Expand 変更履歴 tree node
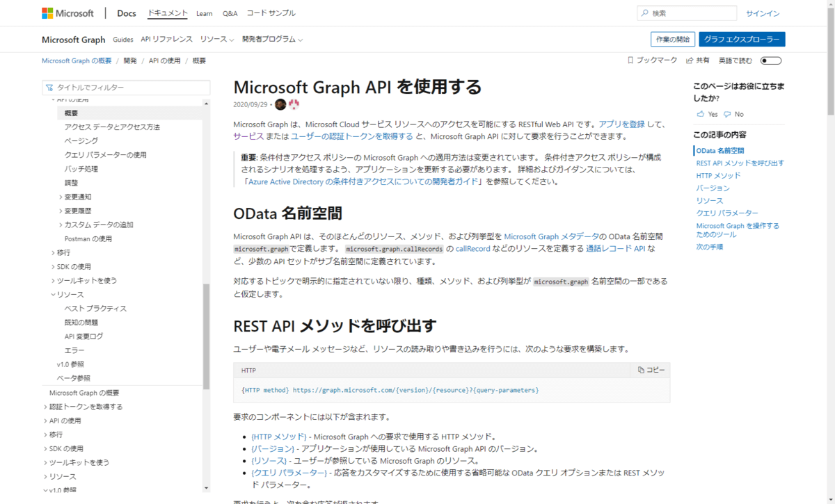Image resolution: width=835 pixels, height=504 pixels. pyautogui.click(x=61, y=211)
